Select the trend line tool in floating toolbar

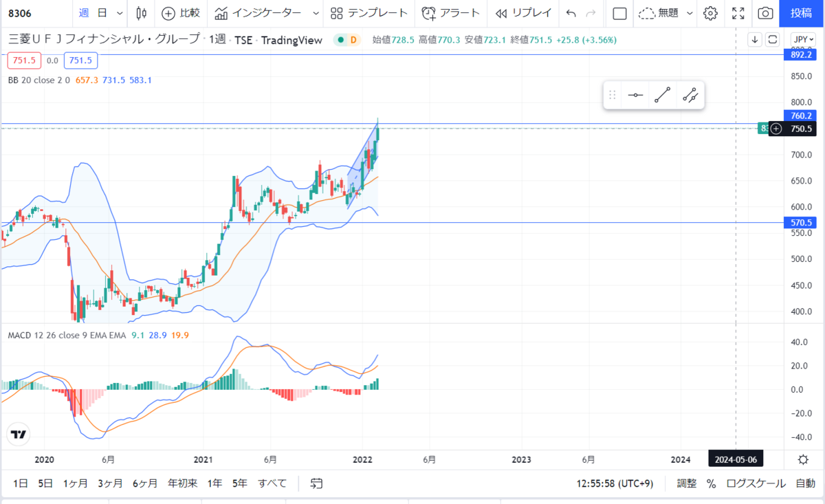tap(663, 96)
